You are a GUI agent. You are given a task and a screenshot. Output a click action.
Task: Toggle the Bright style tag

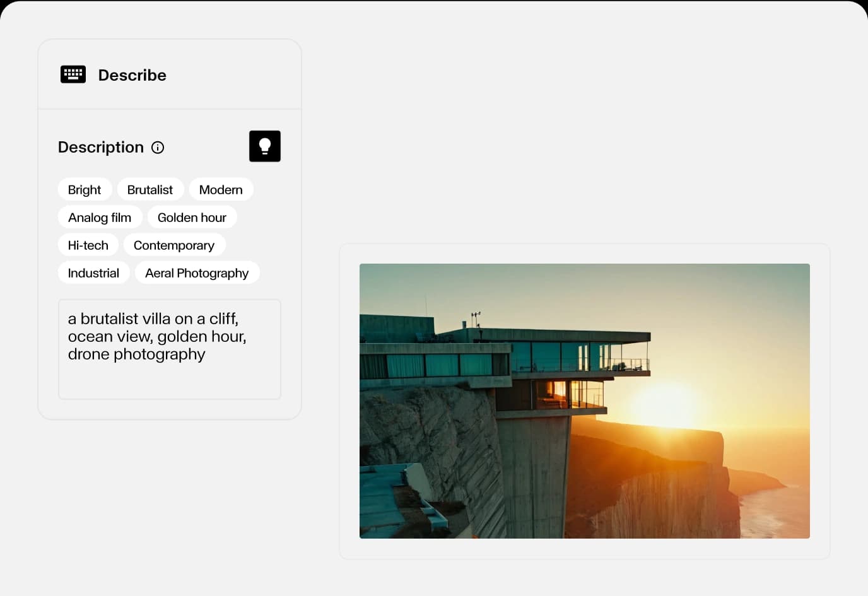click(85, 190)
